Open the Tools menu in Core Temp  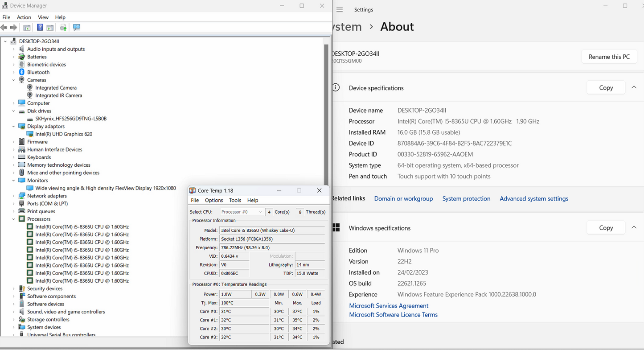coord(235,200)
